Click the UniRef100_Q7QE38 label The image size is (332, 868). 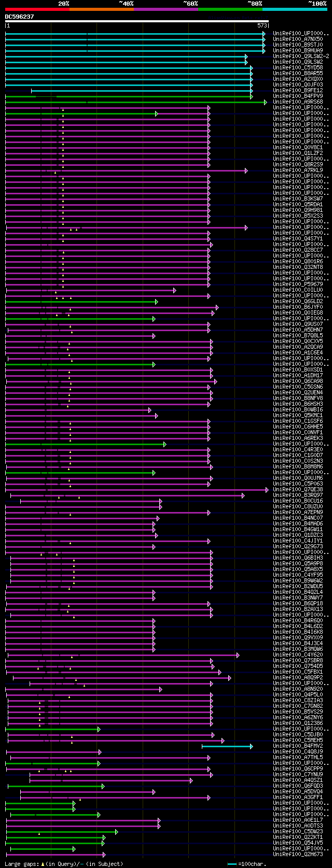[x=298, y=490]
